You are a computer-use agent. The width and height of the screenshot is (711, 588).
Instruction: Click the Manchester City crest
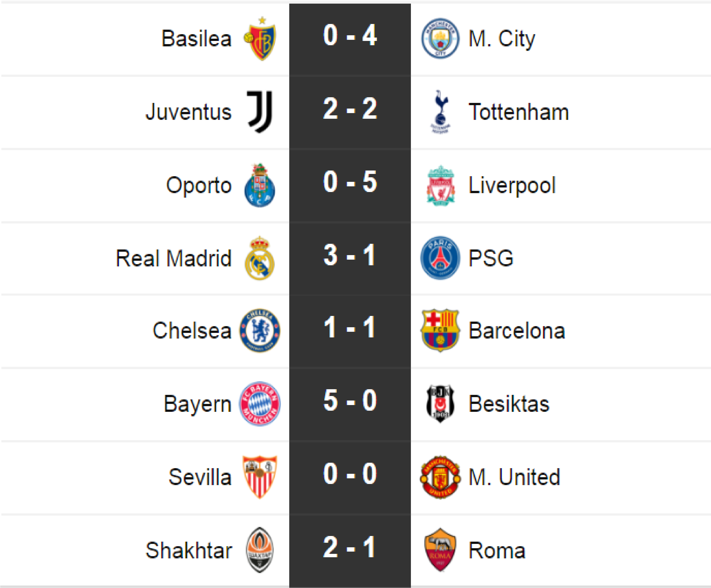coord(440,38)
